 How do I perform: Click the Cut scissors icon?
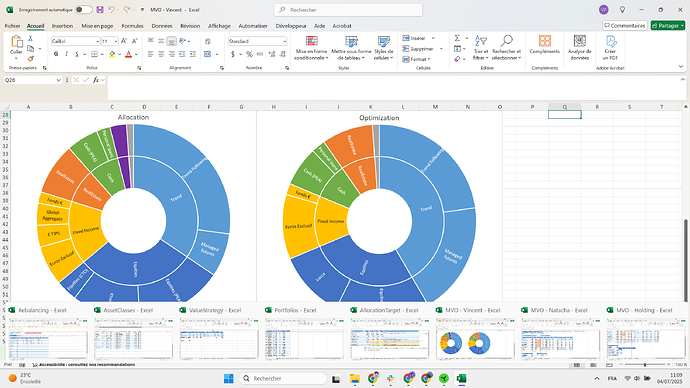[x=30, y=39]
